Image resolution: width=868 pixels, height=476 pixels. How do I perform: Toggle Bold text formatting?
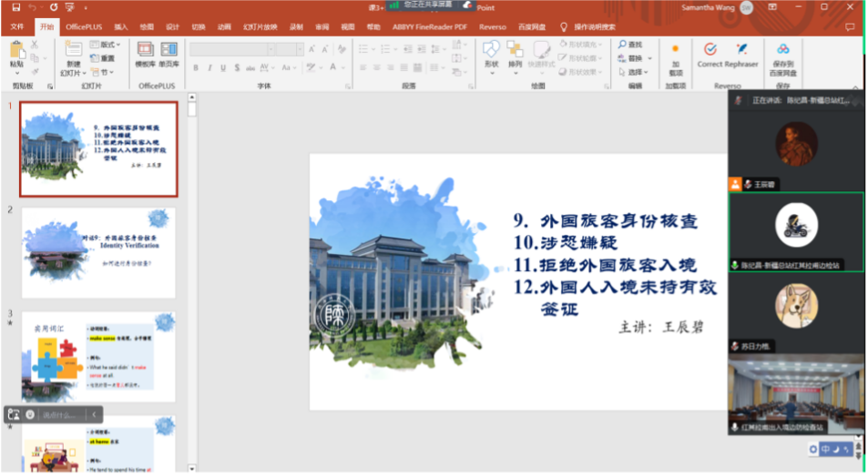point(195,67)
